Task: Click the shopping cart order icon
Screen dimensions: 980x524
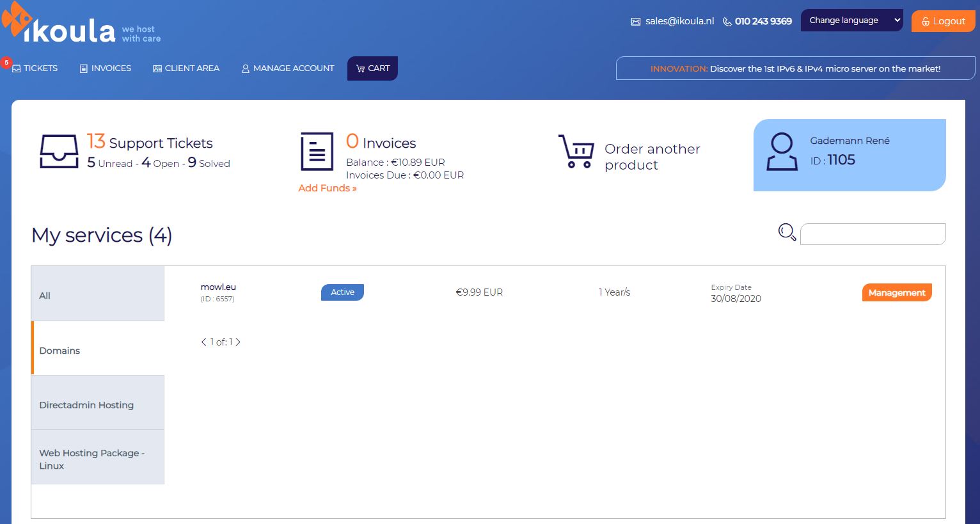Action: tap(576, 152)
